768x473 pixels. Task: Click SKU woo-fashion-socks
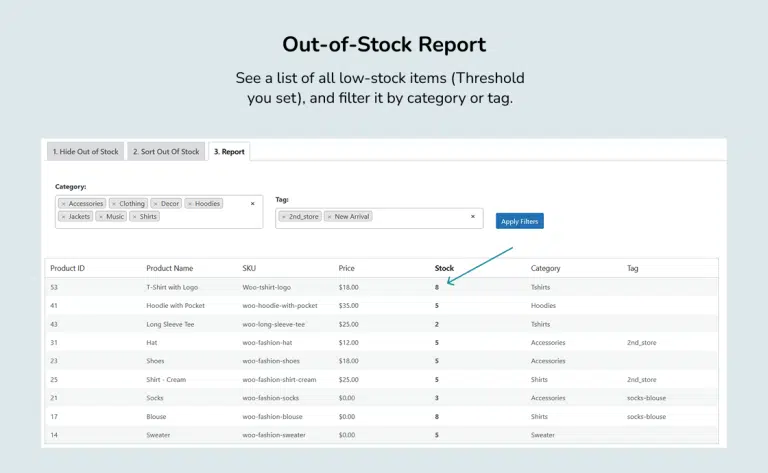270,398
